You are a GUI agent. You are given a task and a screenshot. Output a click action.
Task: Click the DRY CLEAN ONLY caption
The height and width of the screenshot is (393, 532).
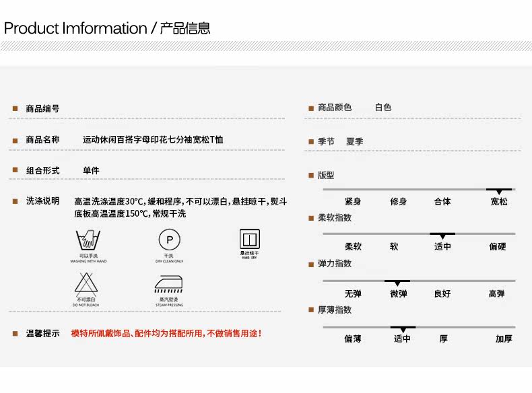[x=169, y=261]
